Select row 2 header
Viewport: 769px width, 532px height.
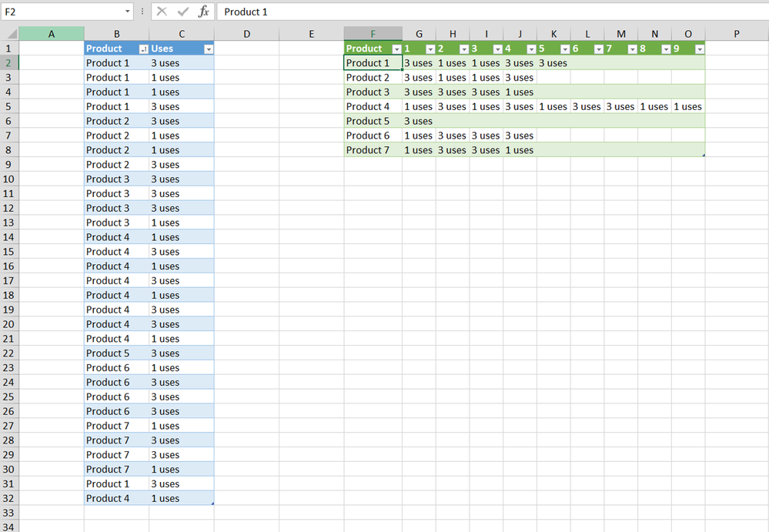8,63
